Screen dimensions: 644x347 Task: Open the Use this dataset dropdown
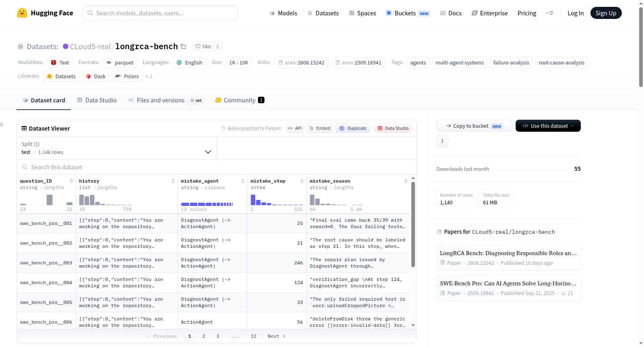point(548,126)
